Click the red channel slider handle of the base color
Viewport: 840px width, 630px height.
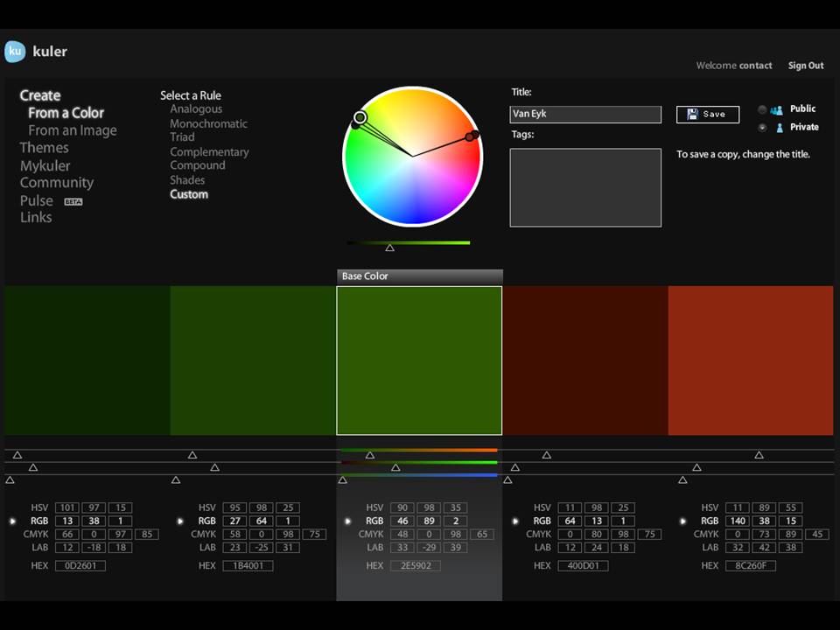(x=369, y=455)
